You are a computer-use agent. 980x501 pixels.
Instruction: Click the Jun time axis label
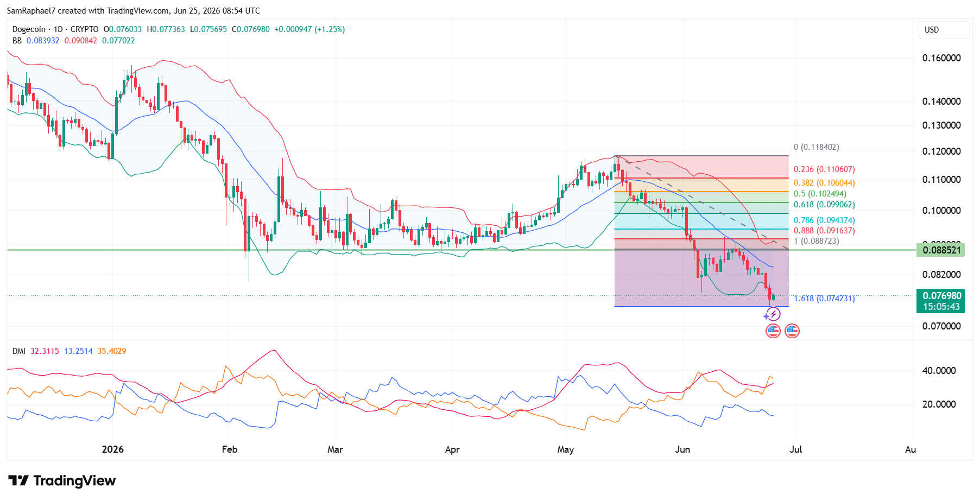pos(682,449)
